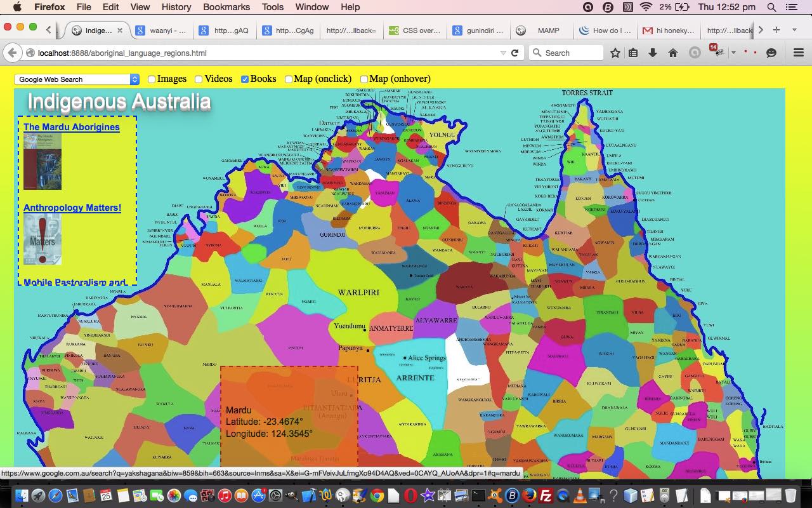Image resolution: width=812 pixels, height=508 pixels.
Task: Click the smiley chat toolbar icon
Action: coord(771,53)
